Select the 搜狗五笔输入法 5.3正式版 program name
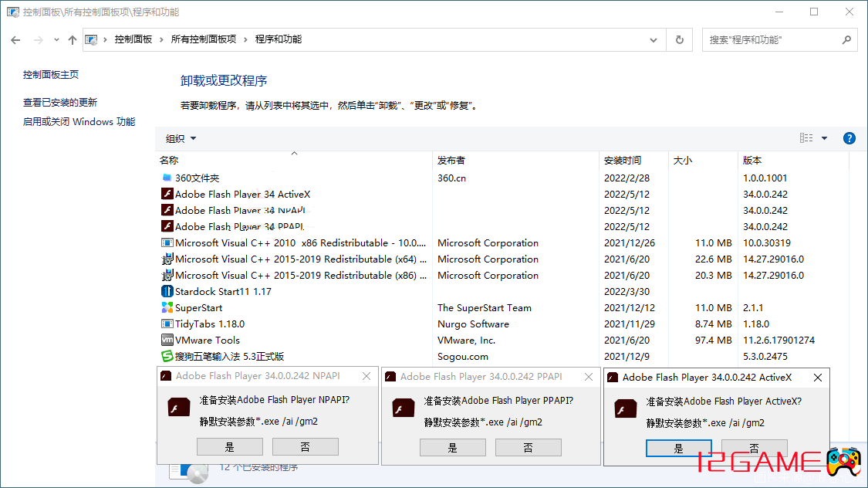This screenshot has height=488, width=868. (x=230, y=356)
